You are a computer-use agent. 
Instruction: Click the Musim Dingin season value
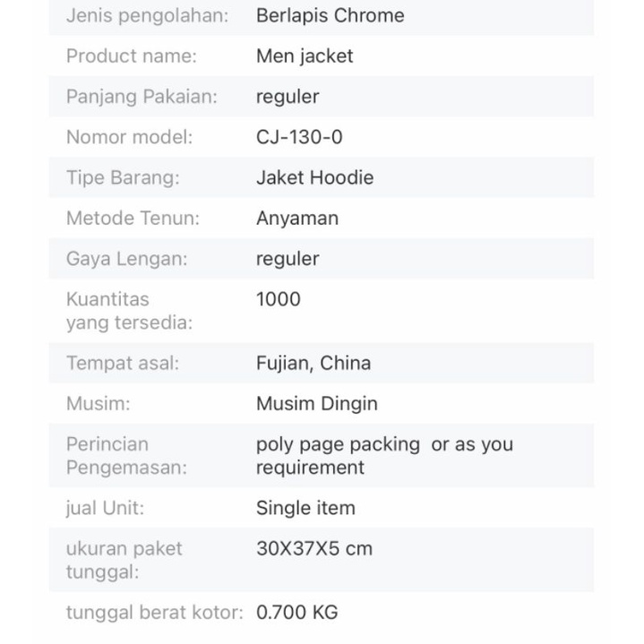click(317, 403)
